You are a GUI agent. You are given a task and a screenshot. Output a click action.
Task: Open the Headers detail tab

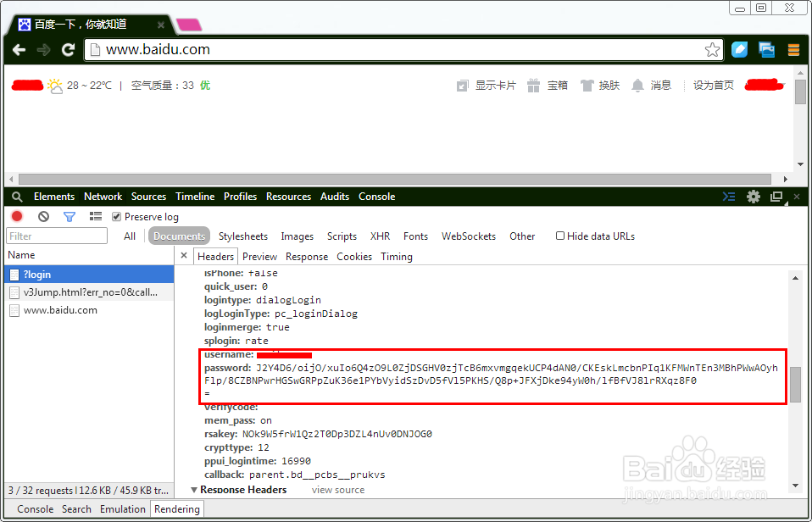click(x=215, y=256)
